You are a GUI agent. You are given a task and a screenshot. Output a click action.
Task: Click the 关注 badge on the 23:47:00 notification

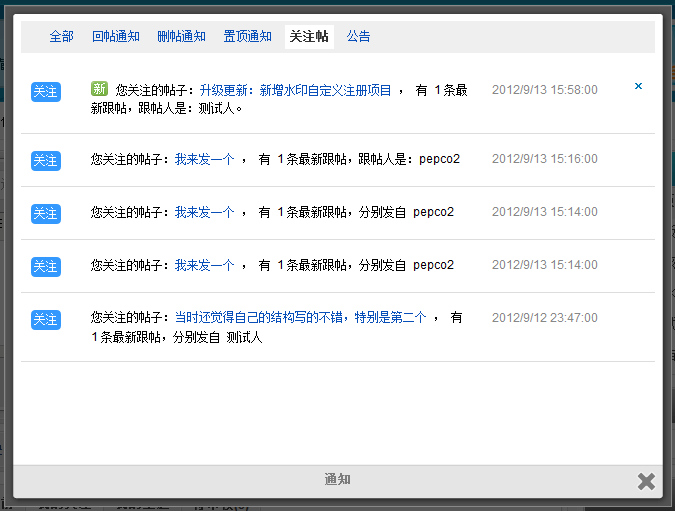tap(46, 319)
